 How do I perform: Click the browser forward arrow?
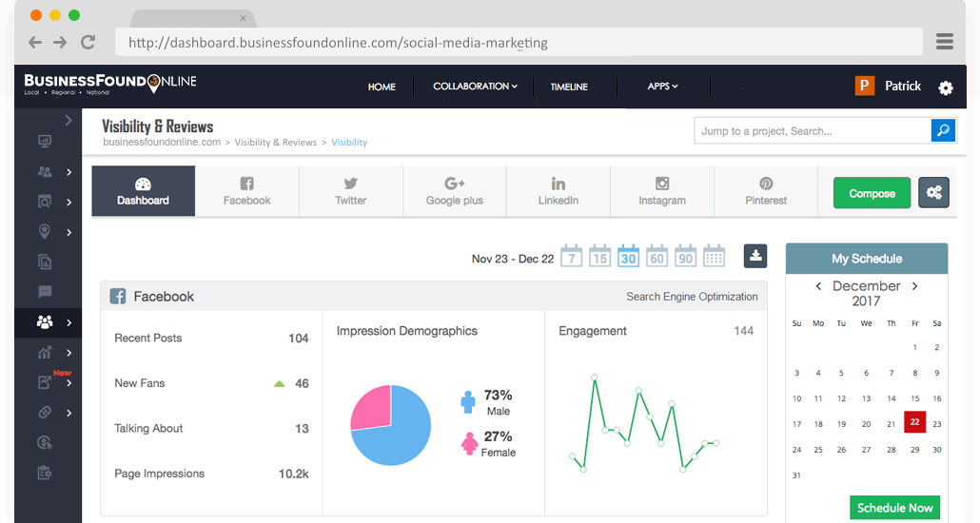[60, 43]
